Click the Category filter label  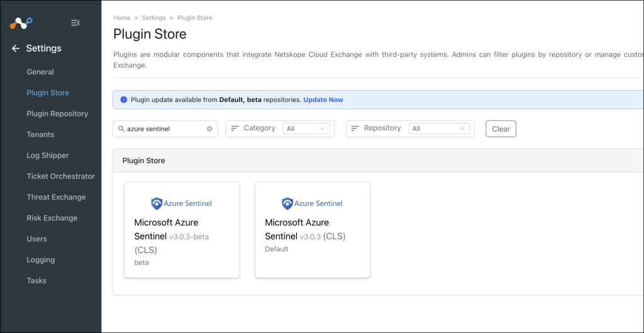click(259, 128)
